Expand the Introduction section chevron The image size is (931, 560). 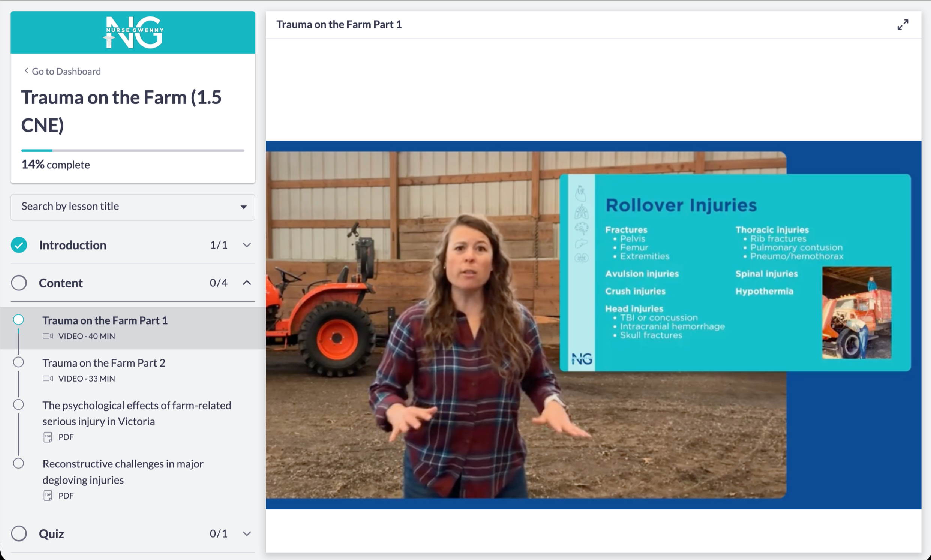247,245
